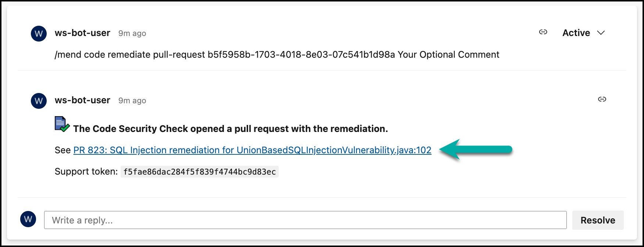This screenshot has width=644, height=247.
Task: Click the Support token label
Action: 86,172
